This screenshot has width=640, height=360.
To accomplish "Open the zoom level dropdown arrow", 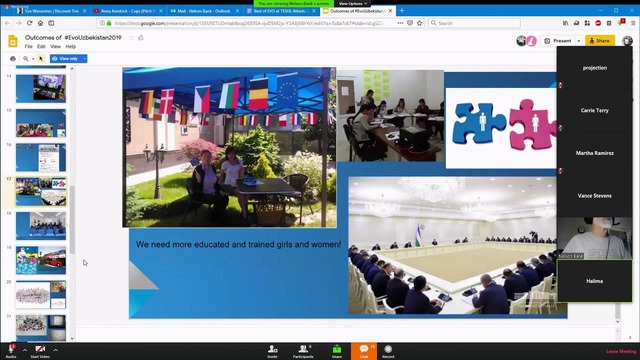I will click(x=33, y=59).
